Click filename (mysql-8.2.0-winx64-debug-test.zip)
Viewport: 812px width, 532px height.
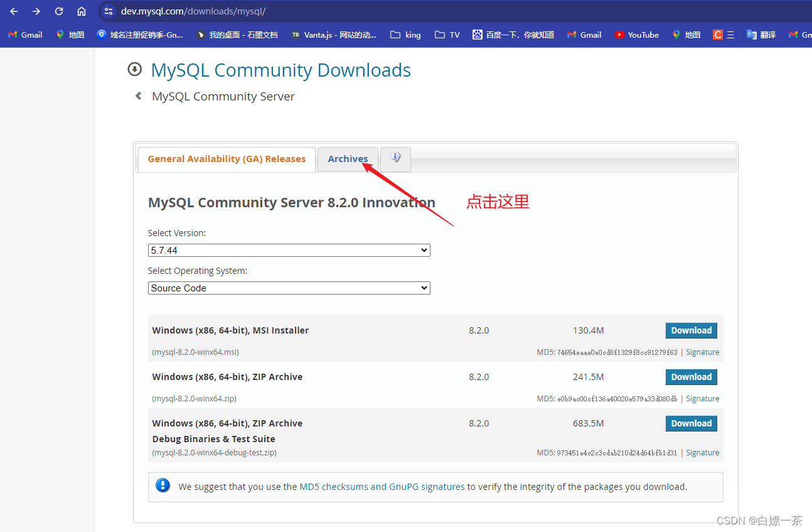tap(214, 453)
